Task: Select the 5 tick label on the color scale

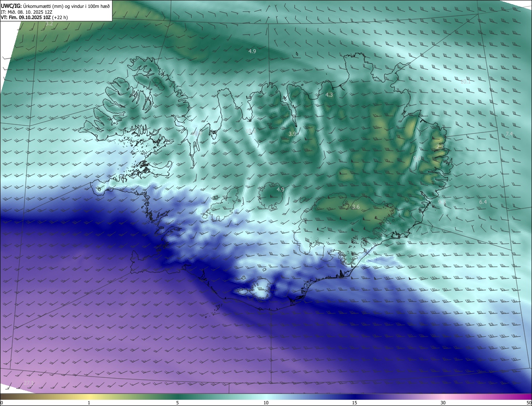Action: 177,403
